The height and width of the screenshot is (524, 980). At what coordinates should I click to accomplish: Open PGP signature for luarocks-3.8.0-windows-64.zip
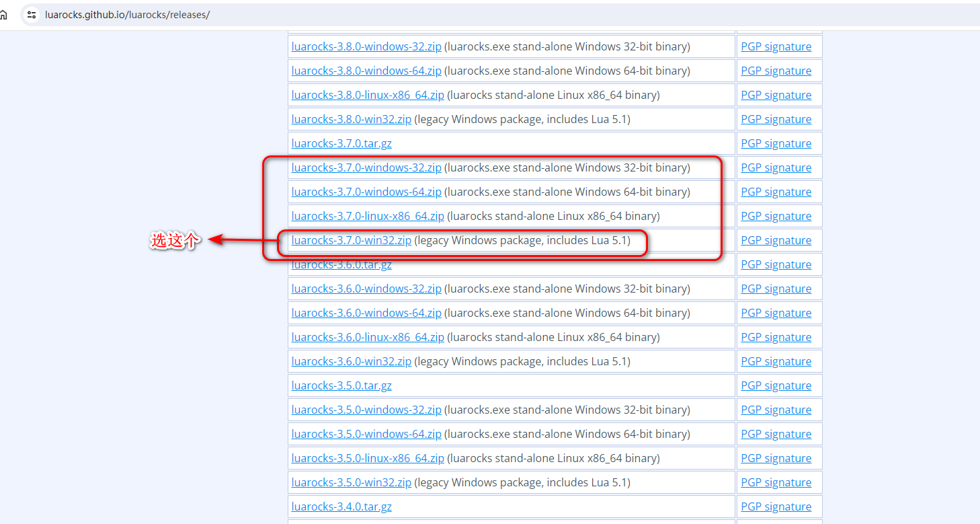[x=776, y=71]
